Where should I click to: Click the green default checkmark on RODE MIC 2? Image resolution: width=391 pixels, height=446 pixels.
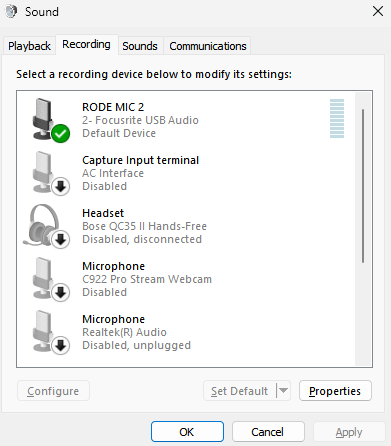point(61,134)
